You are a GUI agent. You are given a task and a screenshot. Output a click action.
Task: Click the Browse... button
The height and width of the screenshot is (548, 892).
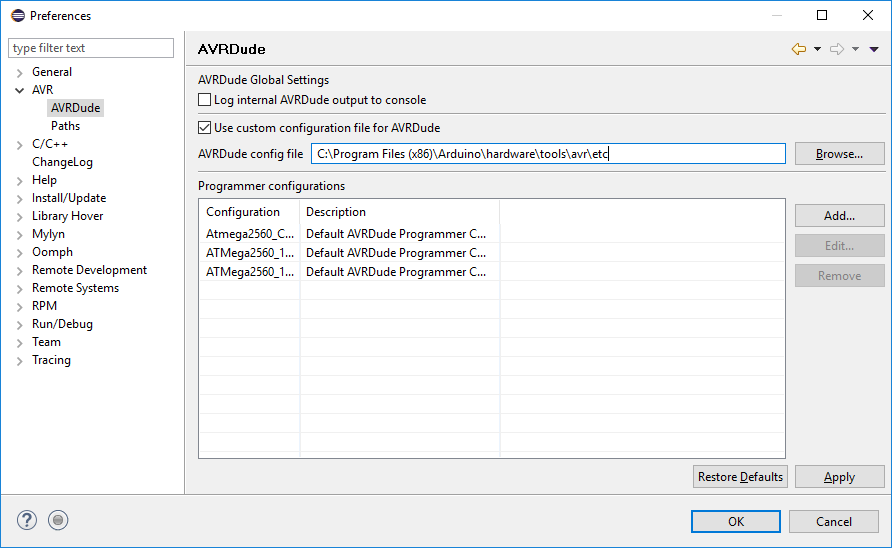click(x=840, y=154)
